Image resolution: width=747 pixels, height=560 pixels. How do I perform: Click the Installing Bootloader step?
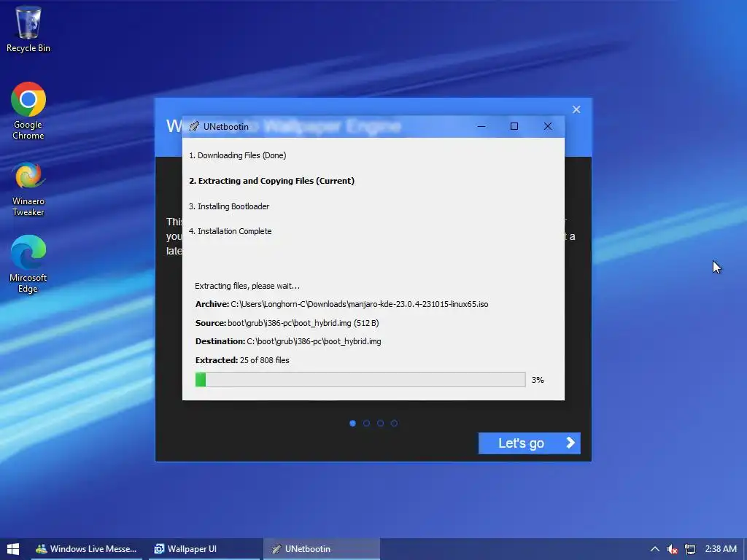click(x=229, y=206)
